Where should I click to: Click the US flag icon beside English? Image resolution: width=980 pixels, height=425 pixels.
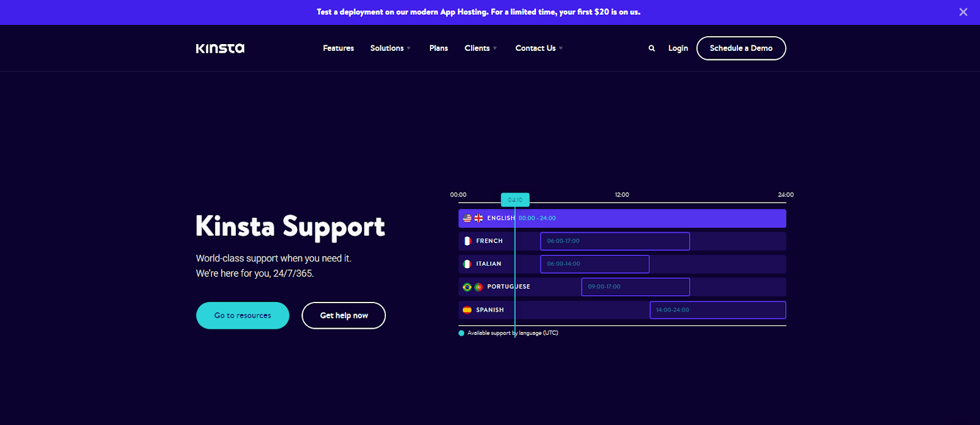tap(467, 218)
